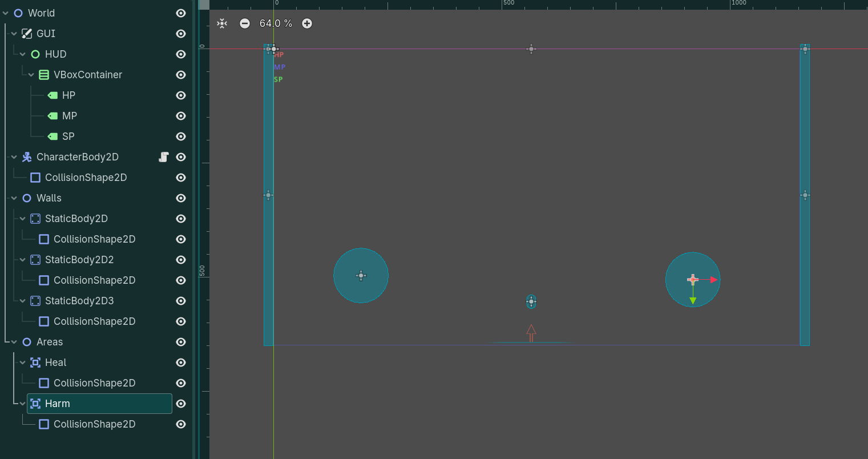Hide the HP label
The width and height of the screenshot is (868, 459).
(x=181, y=95)
